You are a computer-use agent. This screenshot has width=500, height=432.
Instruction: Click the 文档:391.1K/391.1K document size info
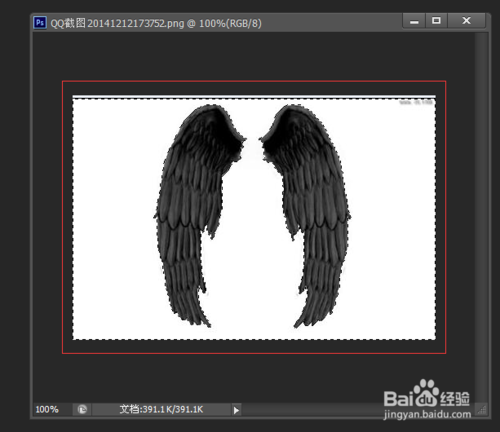(161, 409)
